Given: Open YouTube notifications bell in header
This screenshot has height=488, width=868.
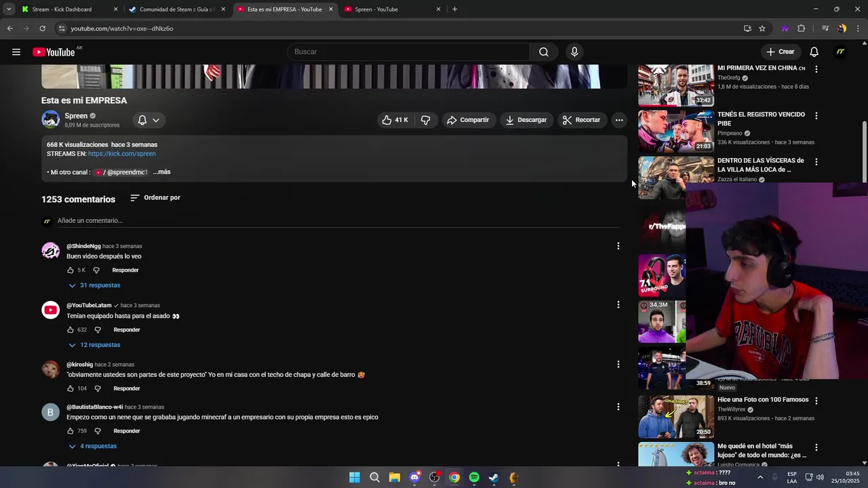Looking at the screenshot, I should (814, 52).
